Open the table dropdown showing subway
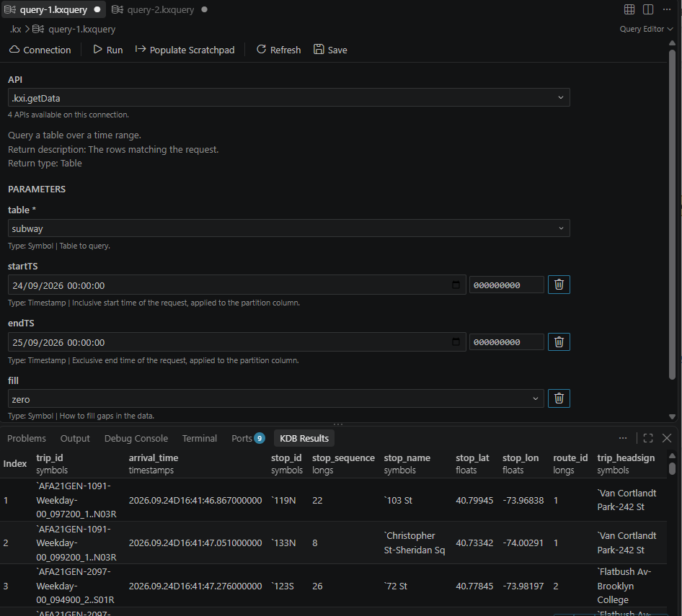Viewport: 682px width, 616px height. tap(289, 228)
